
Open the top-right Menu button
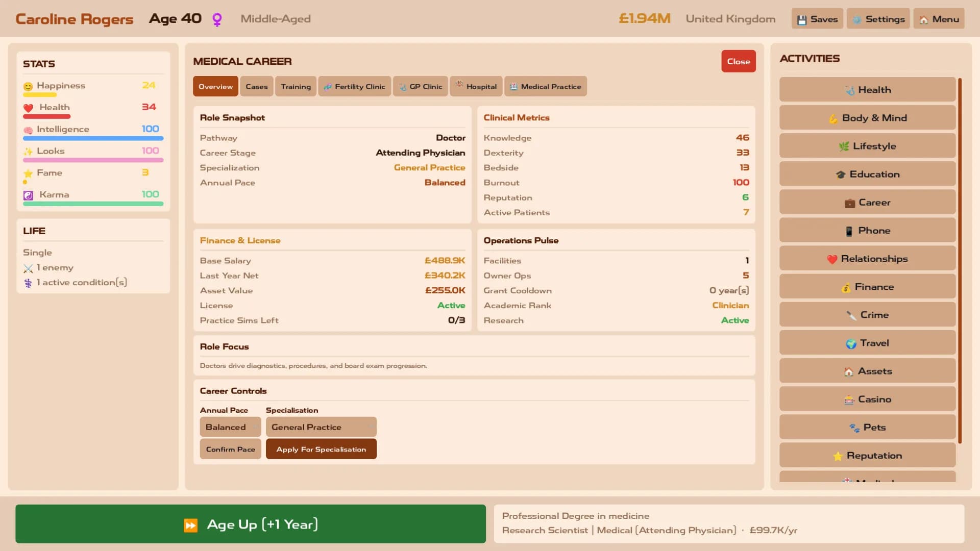[939, 19]
